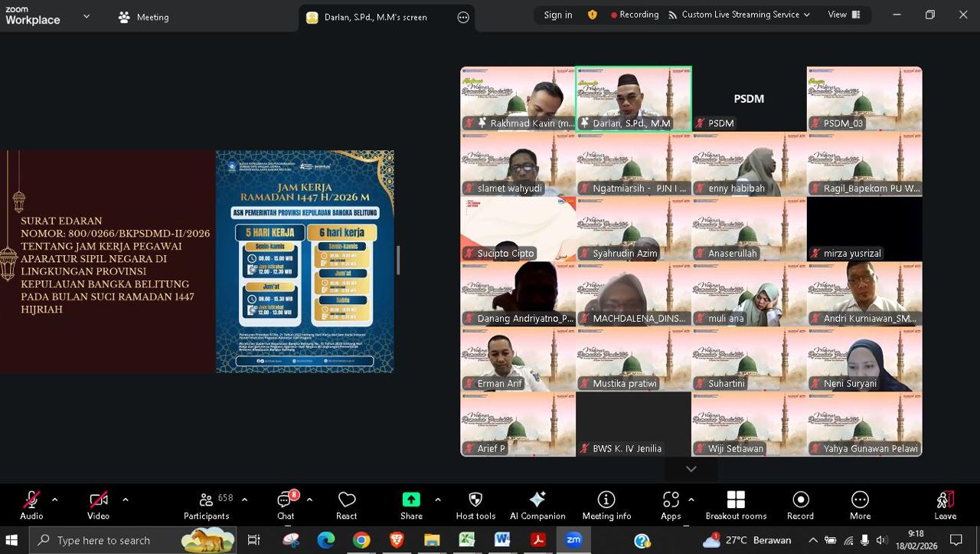Screen dimensions: 980x554
Task: Open the React emoji menu
Action: click(346, 505)
